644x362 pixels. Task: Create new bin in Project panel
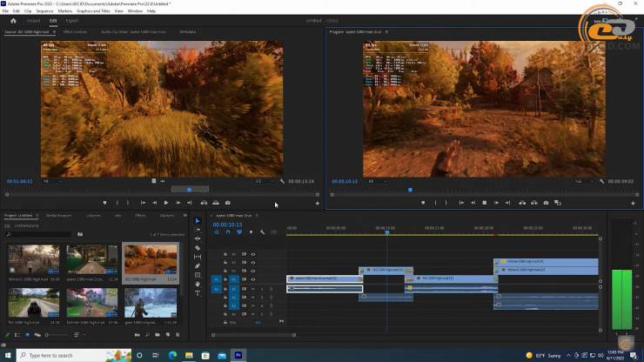coord(158,335)
